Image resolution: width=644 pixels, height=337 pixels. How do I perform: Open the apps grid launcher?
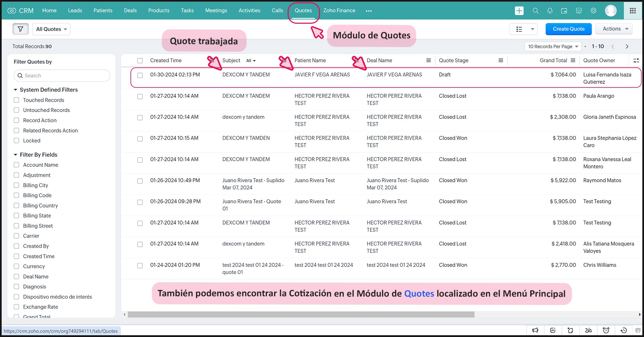coord(632,11)
